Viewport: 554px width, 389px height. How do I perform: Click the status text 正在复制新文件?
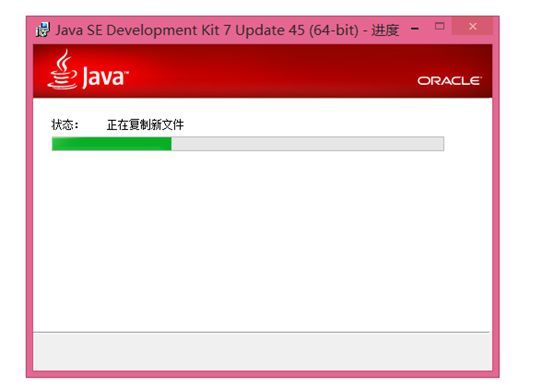pos(145,125)
